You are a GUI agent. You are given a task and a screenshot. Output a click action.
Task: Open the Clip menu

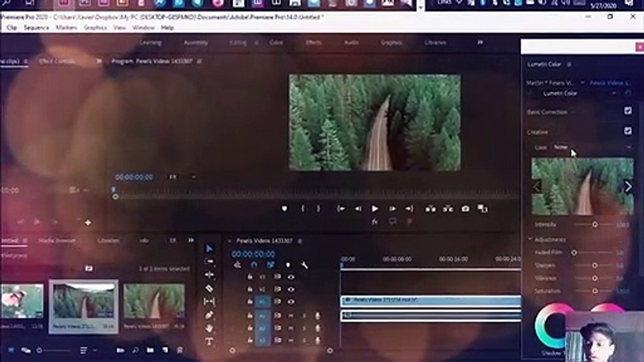12,28
